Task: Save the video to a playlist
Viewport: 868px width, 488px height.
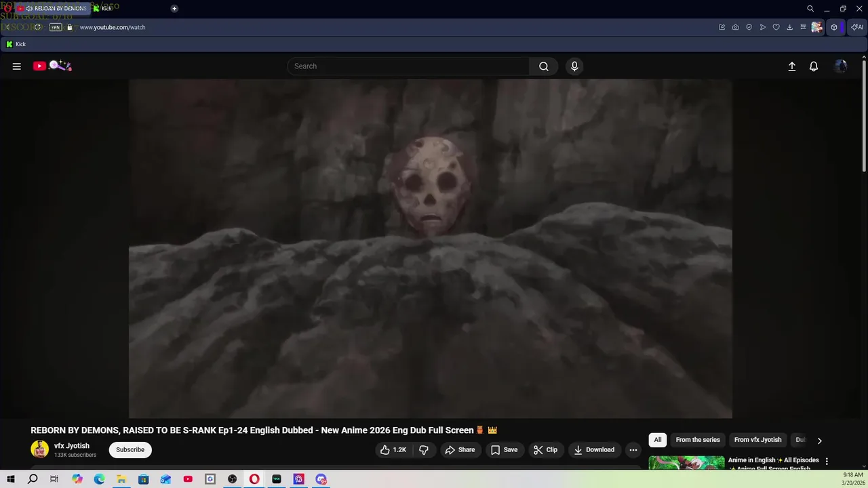Action: click(504, 450)
